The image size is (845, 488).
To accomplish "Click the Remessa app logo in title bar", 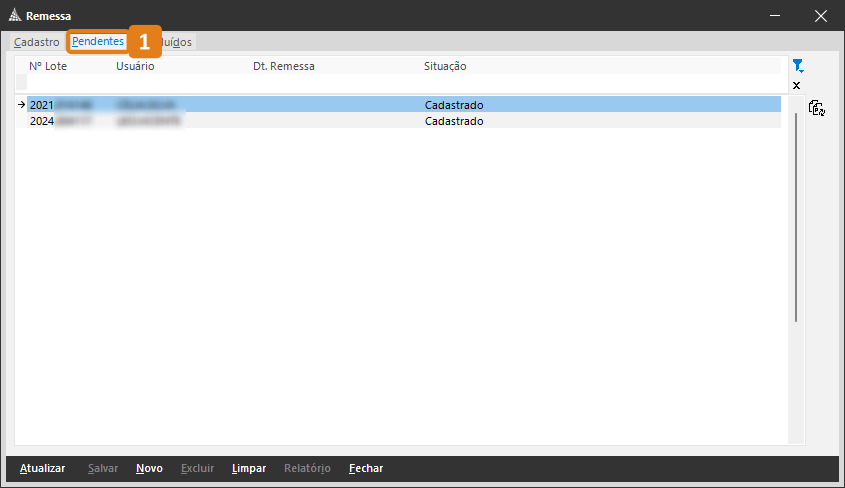I will pos(13,16).
